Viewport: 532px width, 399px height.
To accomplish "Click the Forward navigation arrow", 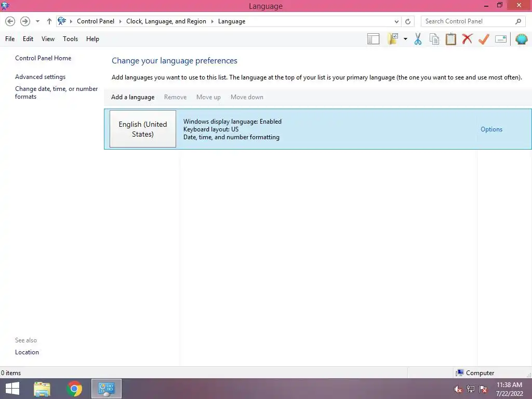I will point(25,21).
